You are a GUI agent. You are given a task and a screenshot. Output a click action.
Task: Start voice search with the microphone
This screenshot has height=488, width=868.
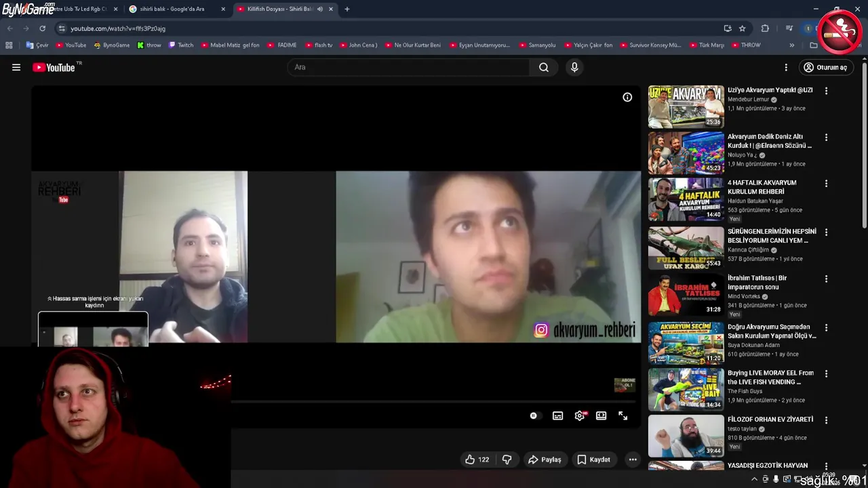(574, 67)
